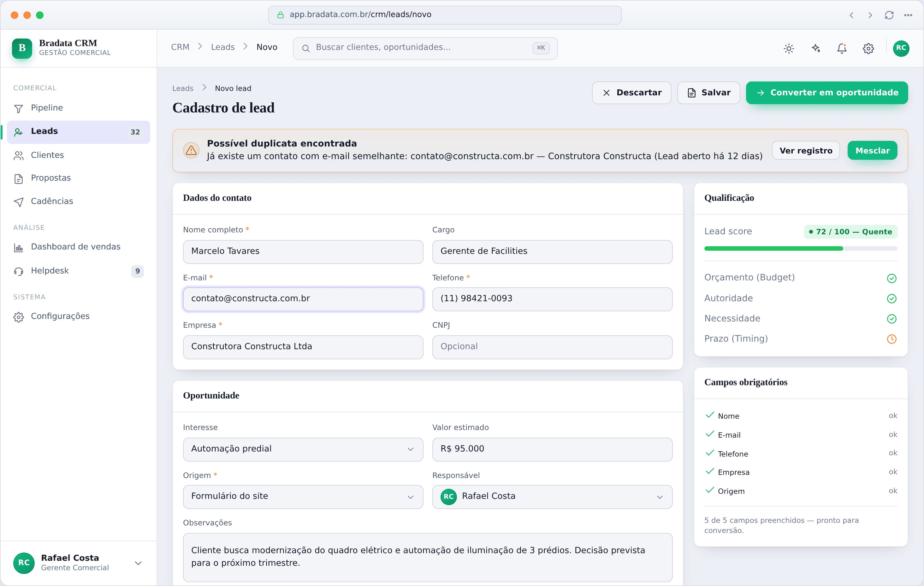The width and height of the screenshot is (924, 586).
Task: Click the duplicate warning triangle icon
Action: click(191, 150)
